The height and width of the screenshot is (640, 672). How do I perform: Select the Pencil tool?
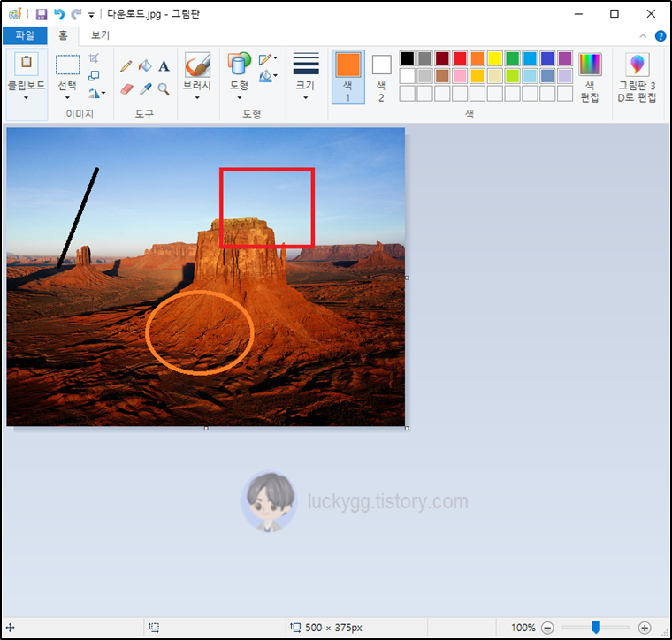point(126,66)
